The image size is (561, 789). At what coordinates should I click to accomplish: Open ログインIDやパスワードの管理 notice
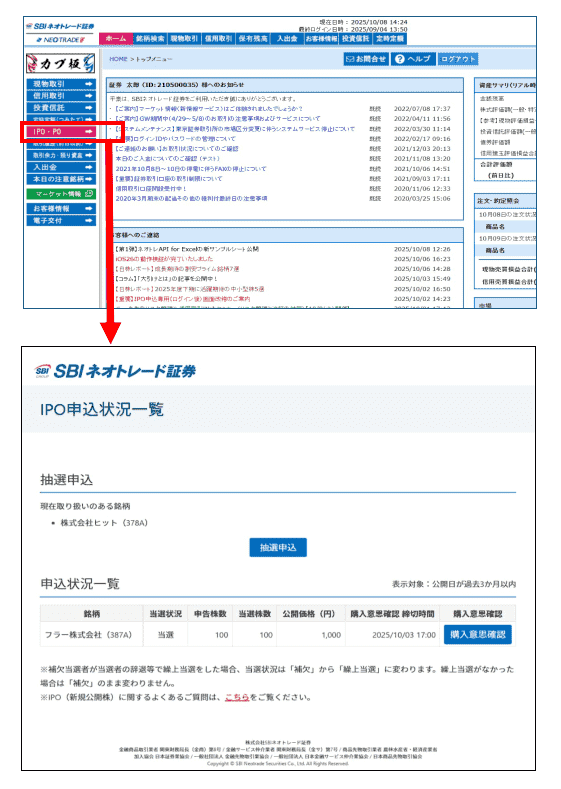[x=175, y=139]
